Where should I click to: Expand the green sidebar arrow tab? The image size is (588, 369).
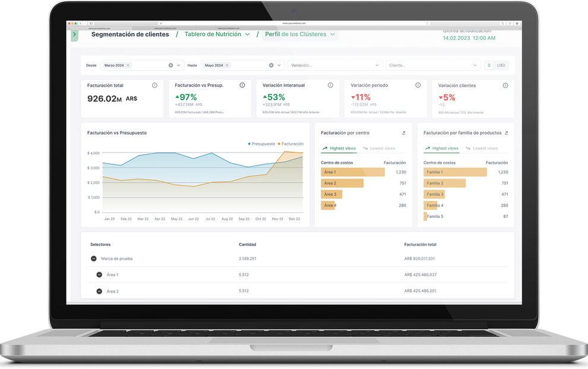74,35
